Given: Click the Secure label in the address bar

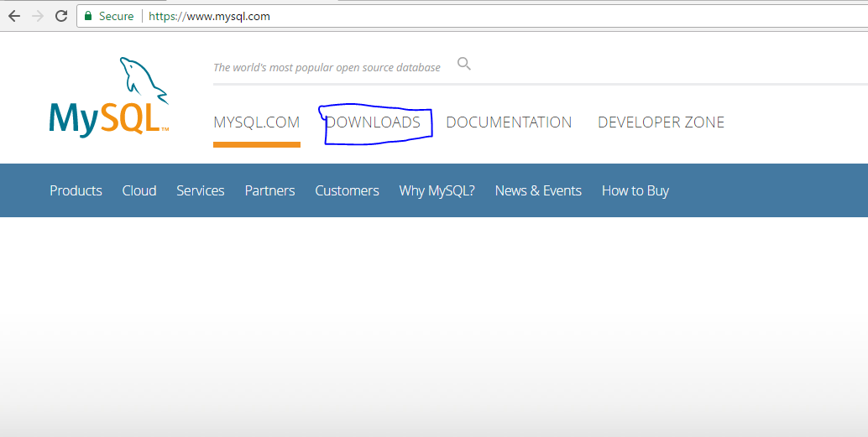Looking at the screenshot, I should pos(116,16).
